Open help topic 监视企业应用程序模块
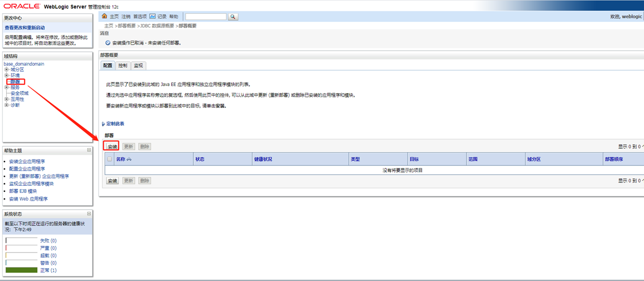 click(32, 184)
